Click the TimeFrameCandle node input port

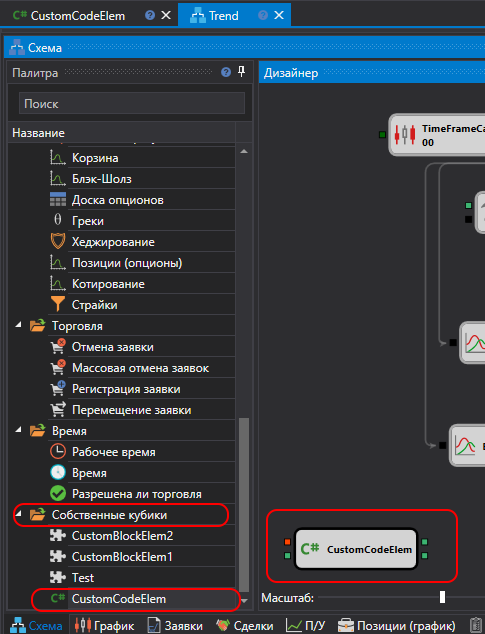pos(382,135)
